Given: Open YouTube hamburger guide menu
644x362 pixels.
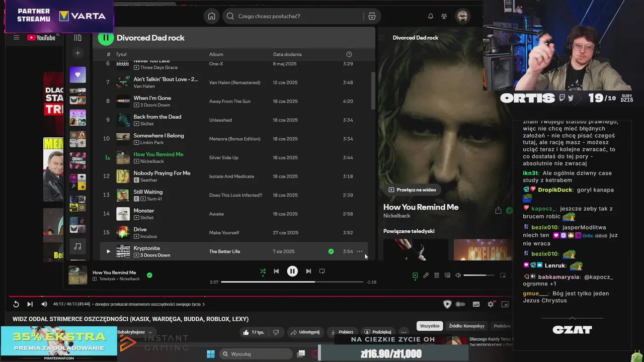Looking at the screenshot, I should pyautogui.click(x=16, y=38).
